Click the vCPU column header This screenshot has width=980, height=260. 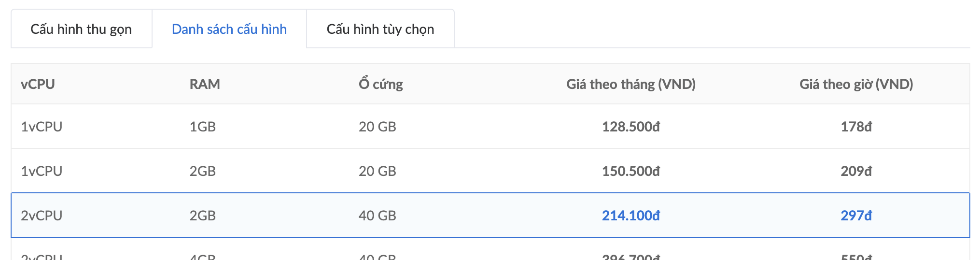coord(38,84)
